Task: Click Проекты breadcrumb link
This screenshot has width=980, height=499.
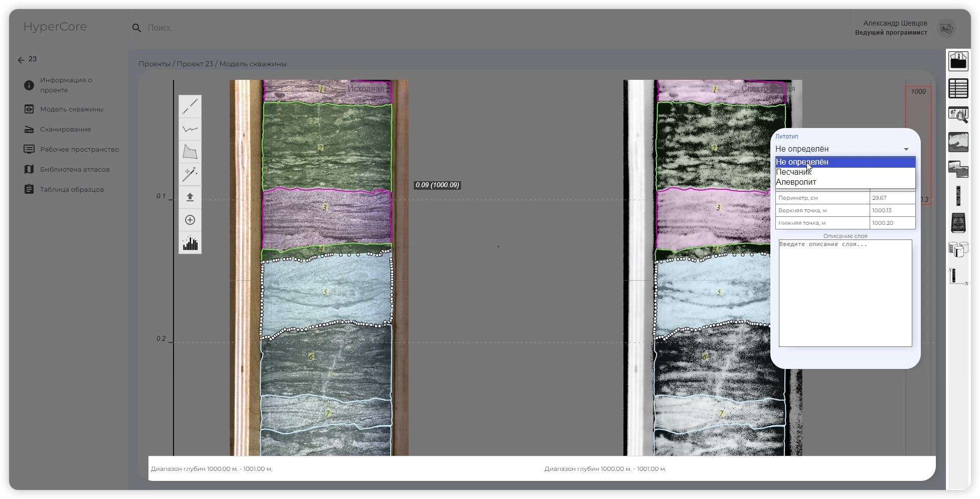Action: 154,64
